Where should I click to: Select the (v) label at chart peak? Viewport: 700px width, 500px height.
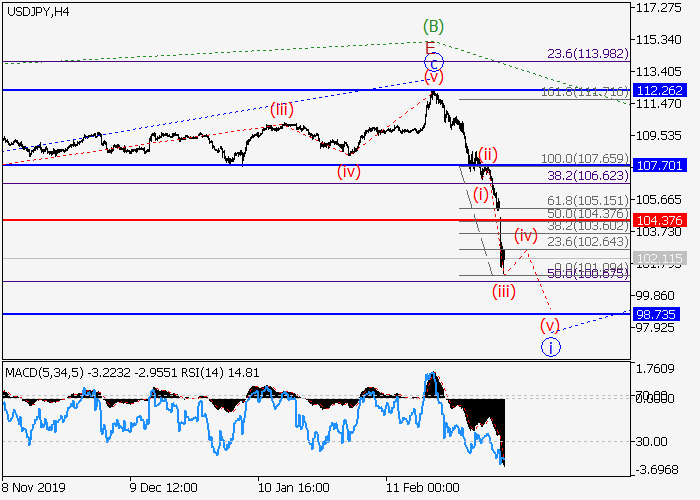(433, 77)
